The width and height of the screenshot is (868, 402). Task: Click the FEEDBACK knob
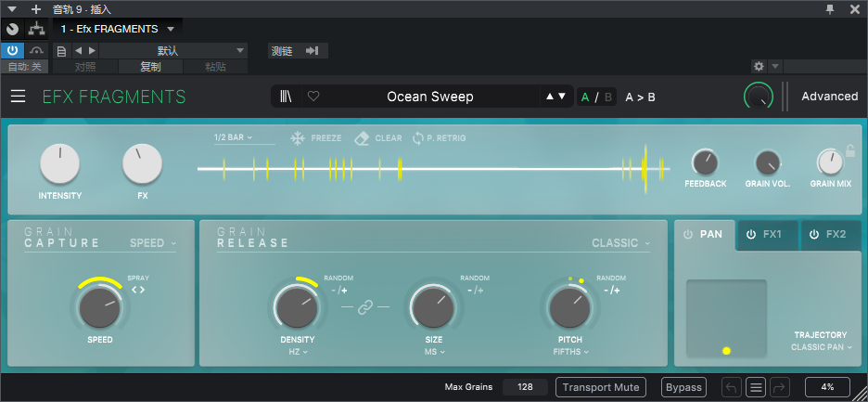pyautogui.click(x=705, y=163)
